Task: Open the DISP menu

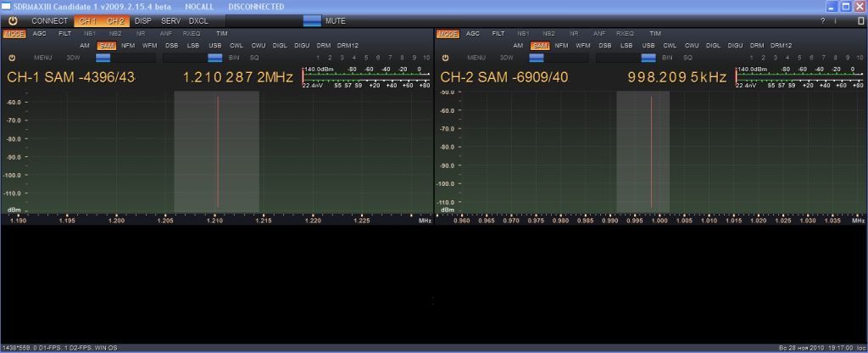Action: pyautogui.click(x=143, y=20)
